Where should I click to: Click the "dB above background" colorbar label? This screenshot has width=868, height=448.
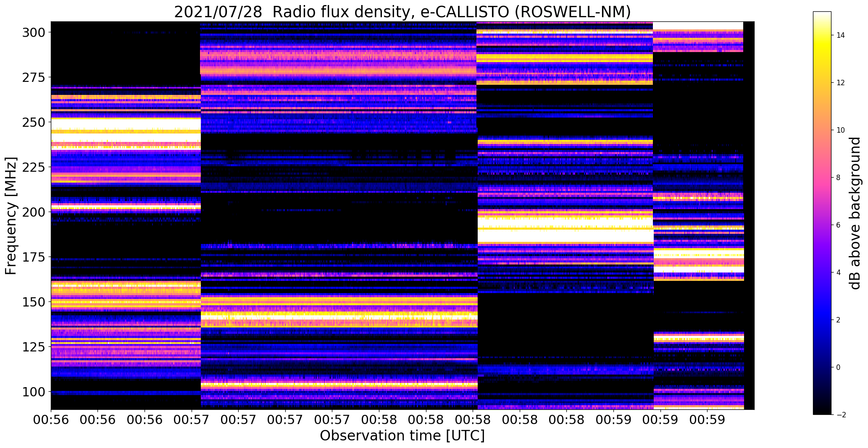(x=855, y=213)
